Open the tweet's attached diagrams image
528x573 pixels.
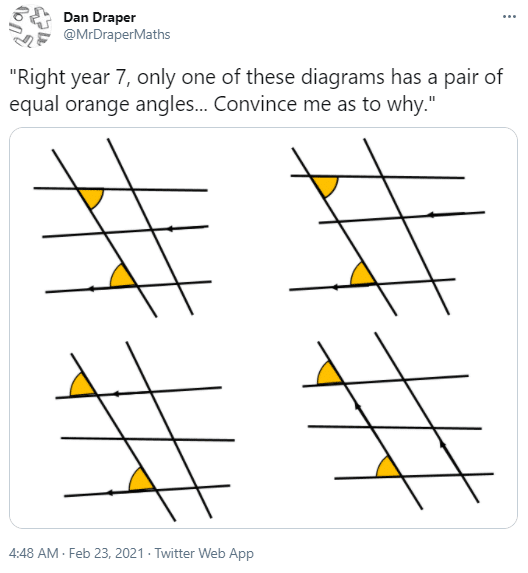(263, 328)
